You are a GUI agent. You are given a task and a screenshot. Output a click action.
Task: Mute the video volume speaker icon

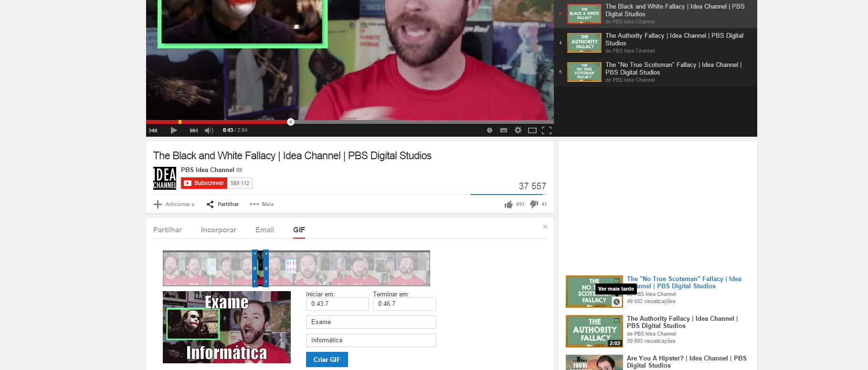209,130
